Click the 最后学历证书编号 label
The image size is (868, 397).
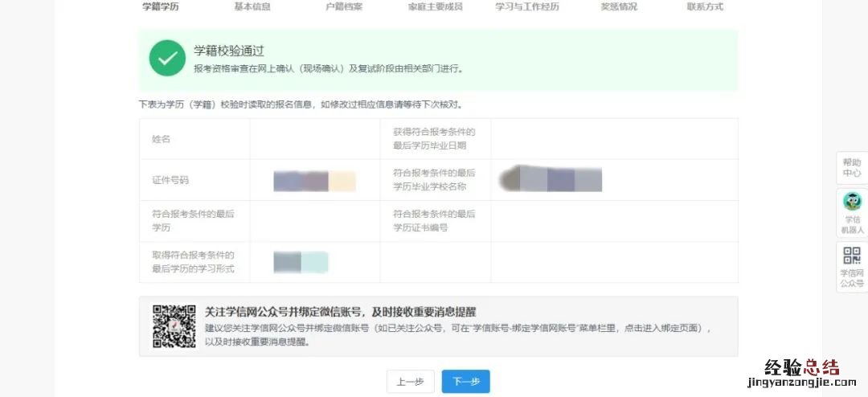pos(435,221)
